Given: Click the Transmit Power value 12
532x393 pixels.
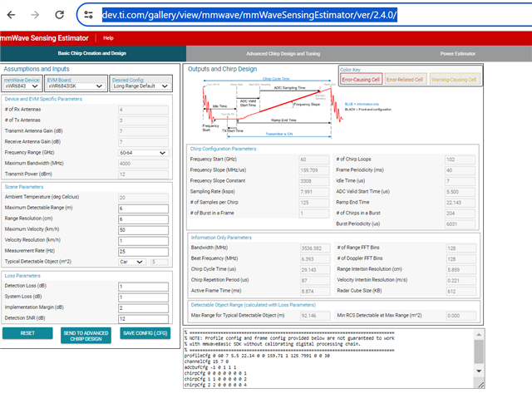Looking at the screenshot, I should [x=143, y=174].
